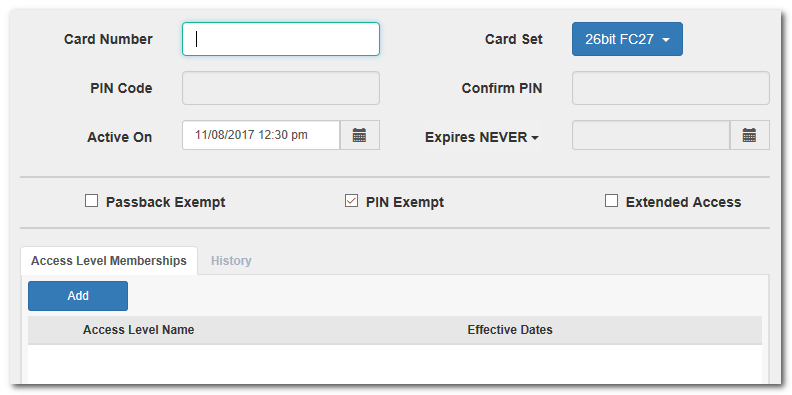Click the Active On date text field
The height and width of the screenshot is (395, 792).
pyautogui.click(x=261, y=135)
